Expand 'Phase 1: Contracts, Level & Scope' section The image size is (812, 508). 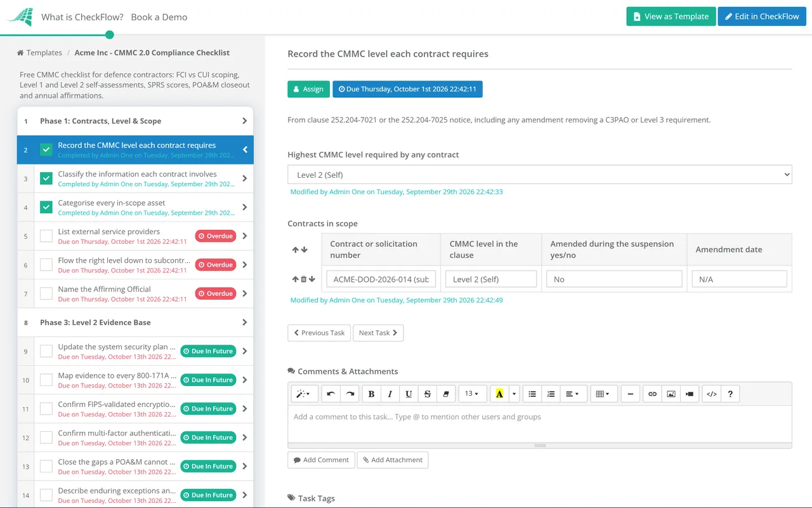[x=135, y=121]
